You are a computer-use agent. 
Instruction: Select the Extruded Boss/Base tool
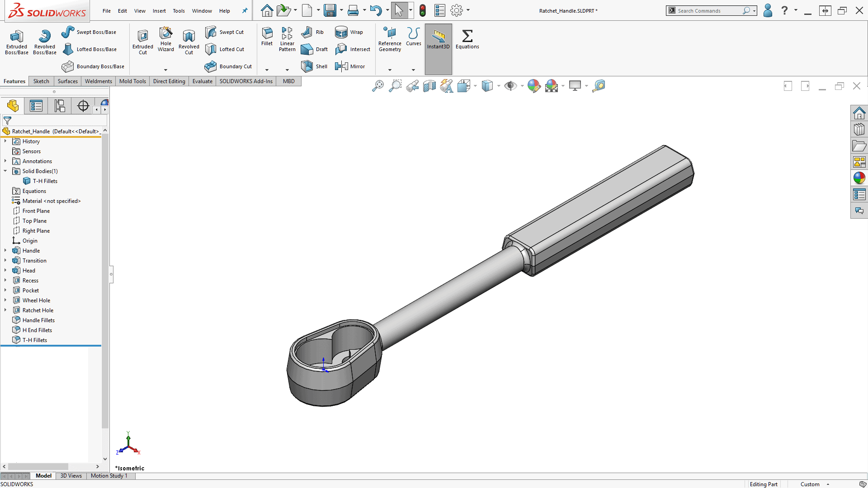pos(17,42)
